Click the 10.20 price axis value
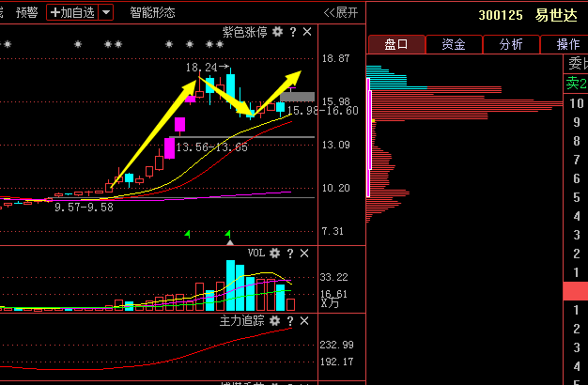The height and width of the screenshot is (385, 588). point(335,188)
